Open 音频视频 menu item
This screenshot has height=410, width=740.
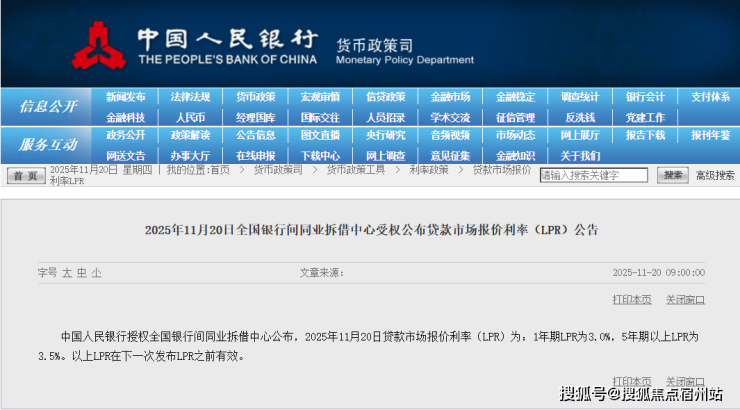450,135
